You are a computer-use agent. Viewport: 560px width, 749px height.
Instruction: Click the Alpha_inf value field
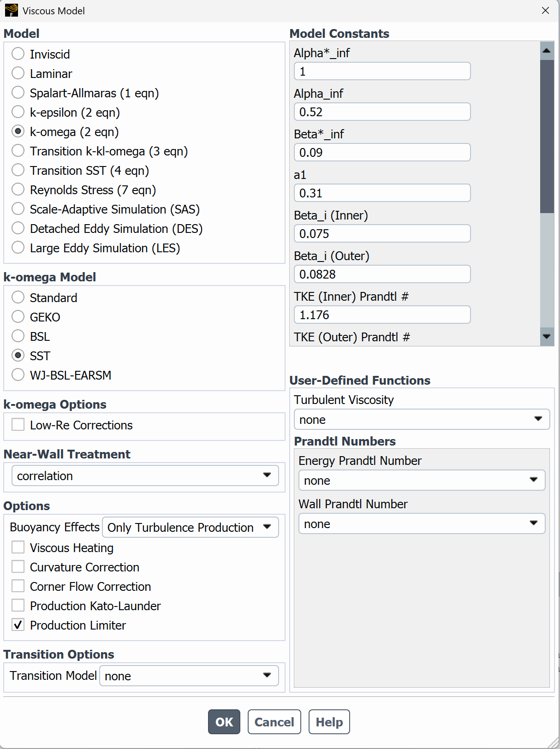point(382,112)
